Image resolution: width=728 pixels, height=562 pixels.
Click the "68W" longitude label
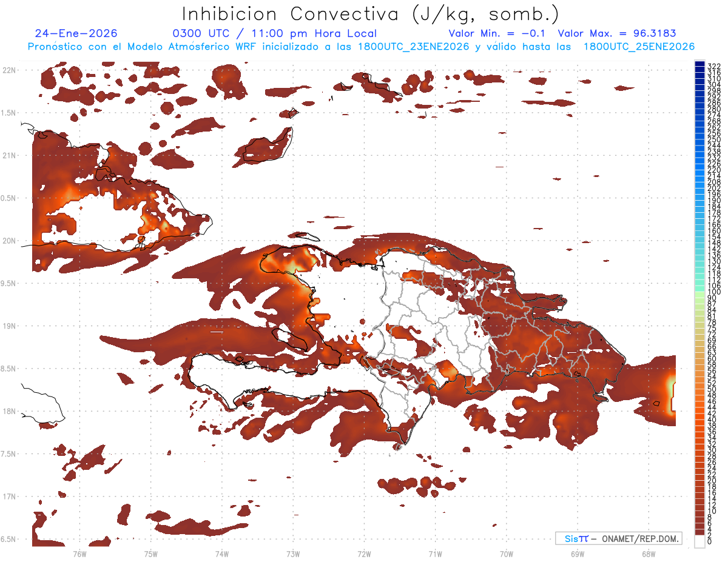[649, 554]
